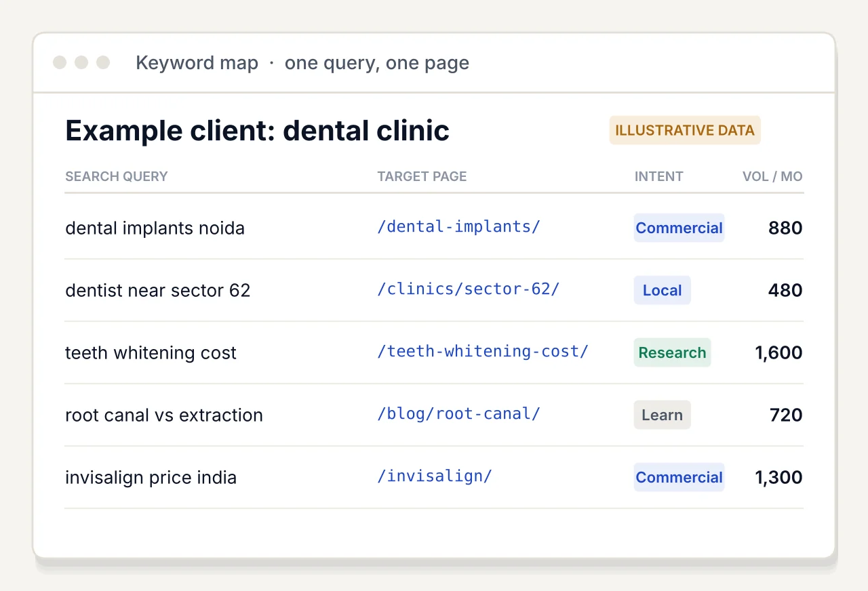Click the 'invisalign price india' query
This screenshot has width=868, height=591.
click(151, 477)
